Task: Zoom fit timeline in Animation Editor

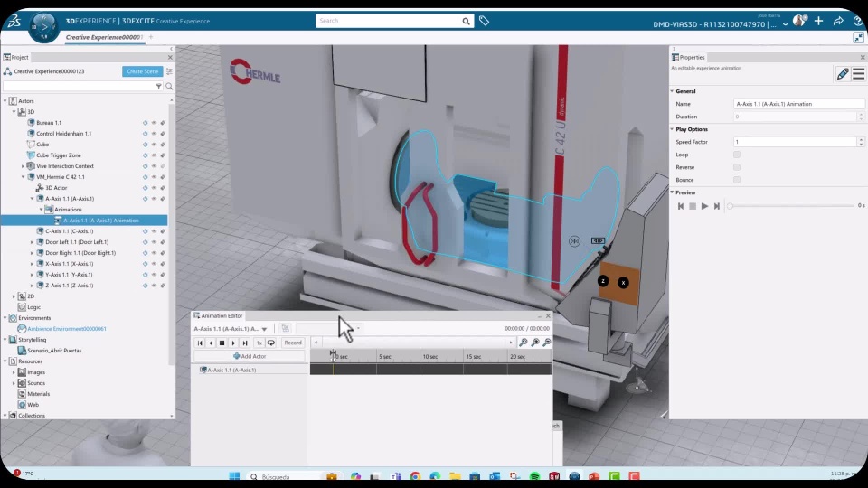Action: (524, 343)
